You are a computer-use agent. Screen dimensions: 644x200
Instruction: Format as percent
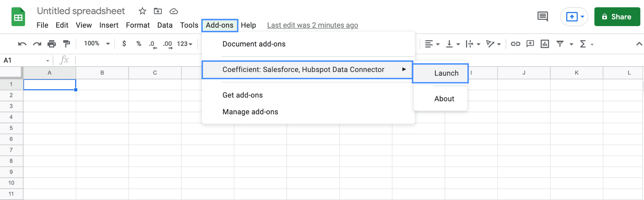point(139,43)
